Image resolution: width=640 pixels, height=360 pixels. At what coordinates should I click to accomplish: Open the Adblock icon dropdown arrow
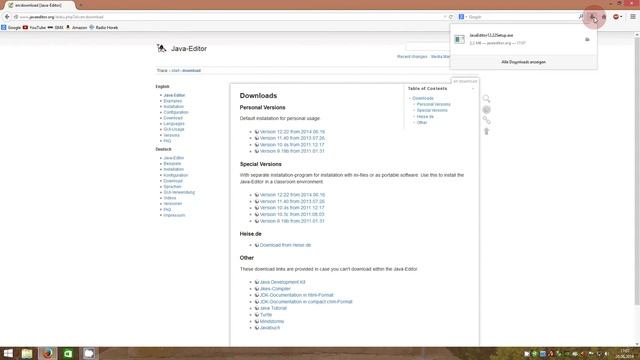[621, 17]
